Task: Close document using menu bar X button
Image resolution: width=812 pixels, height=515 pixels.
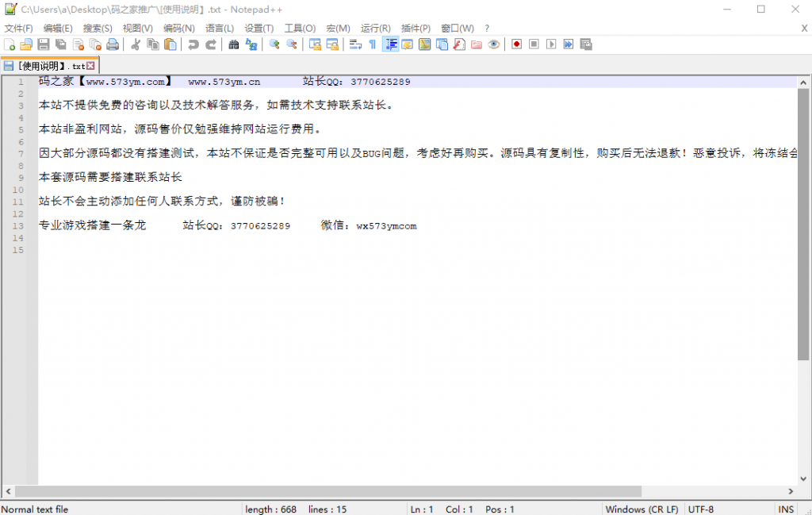Action: click(804, 29)
